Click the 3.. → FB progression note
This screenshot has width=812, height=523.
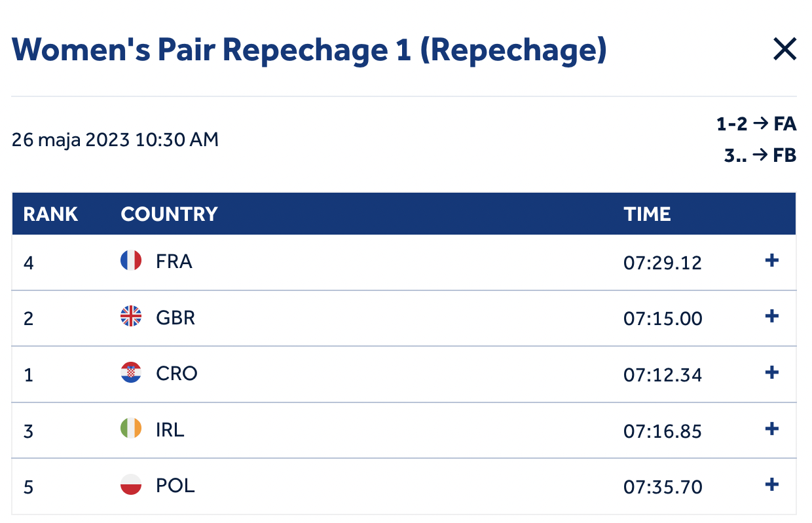(760, 157)
